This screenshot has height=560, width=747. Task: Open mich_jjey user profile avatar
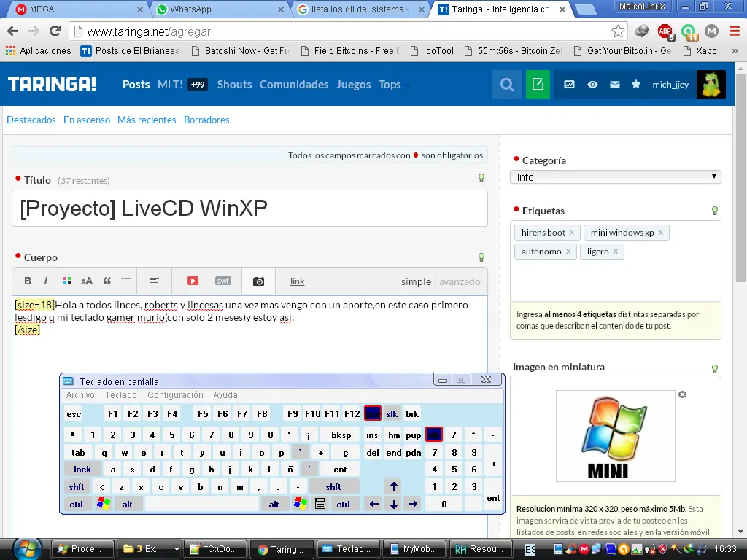pyautogui.click(x=711, y=85)
